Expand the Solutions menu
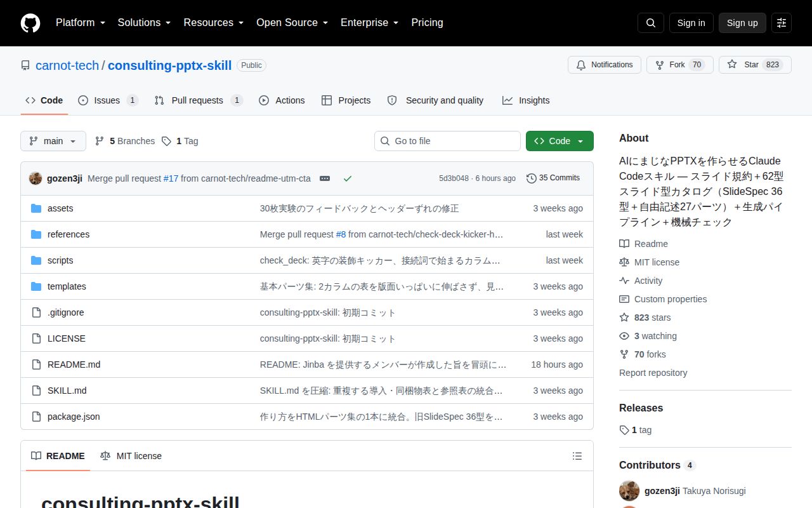This screenshot has height=508, width=812. pyautogui.click(x=144, y=23)
